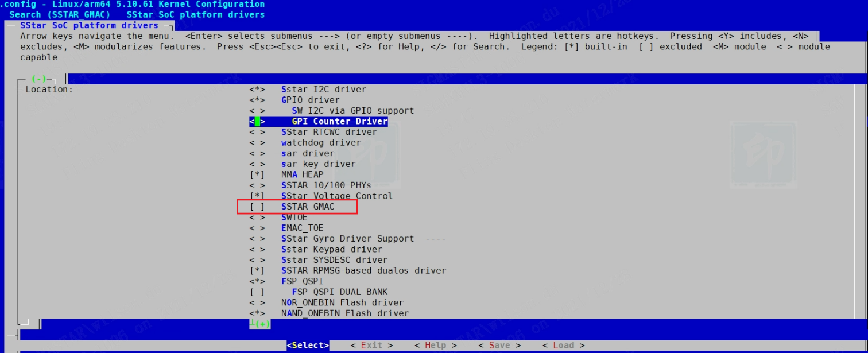The image size is (868, 353).
Task: Enable FSP QSPI DUAL BANK
Action: 257,292
